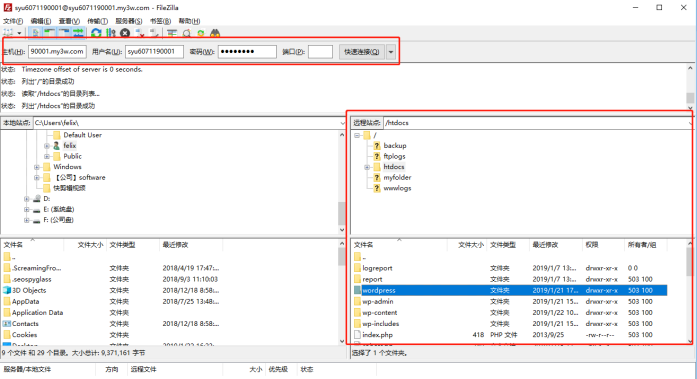Image resolution: width=697 pixels, height=379 pixels.
Task: Open the 书签(B) menu
Action: tap(160, 21)
